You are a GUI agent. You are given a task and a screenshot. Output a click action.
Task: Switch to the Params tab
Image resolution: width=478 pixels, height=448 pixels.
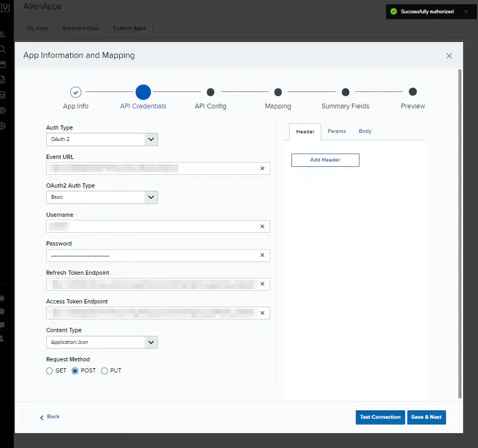pyautogui.click(x=337, y=131)
